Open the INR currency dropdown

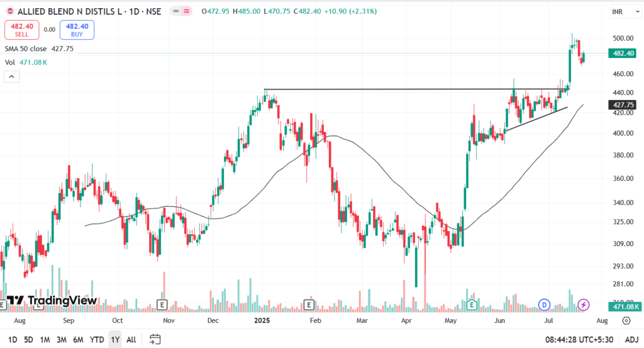coord(626,11)
